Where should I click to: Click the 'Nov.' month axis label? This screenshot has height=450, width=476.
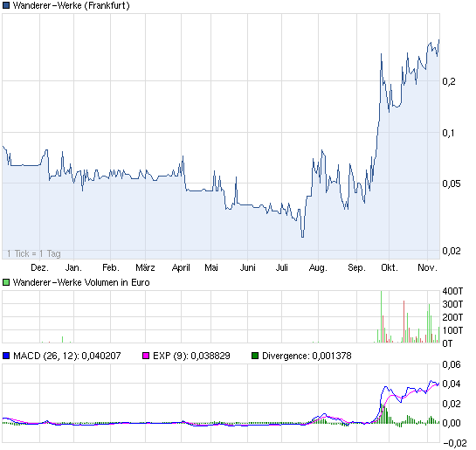[427, 267]
